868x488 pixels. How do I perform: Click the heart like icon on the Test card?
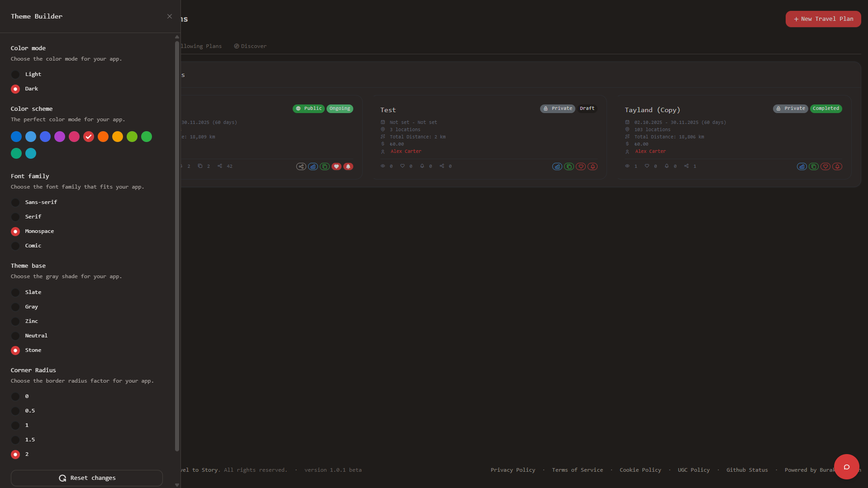pos(581,166)
